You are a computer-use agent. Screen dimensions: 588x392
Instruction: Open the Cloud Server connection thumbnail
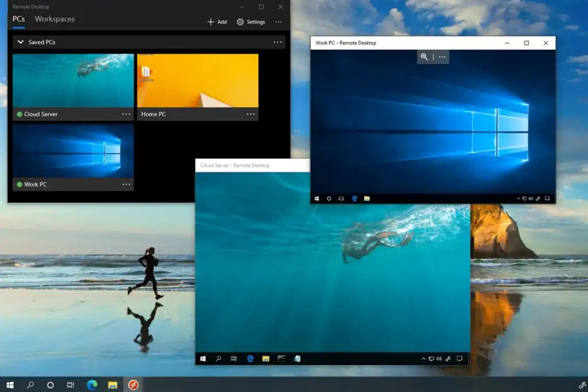(x=73, y=80)
